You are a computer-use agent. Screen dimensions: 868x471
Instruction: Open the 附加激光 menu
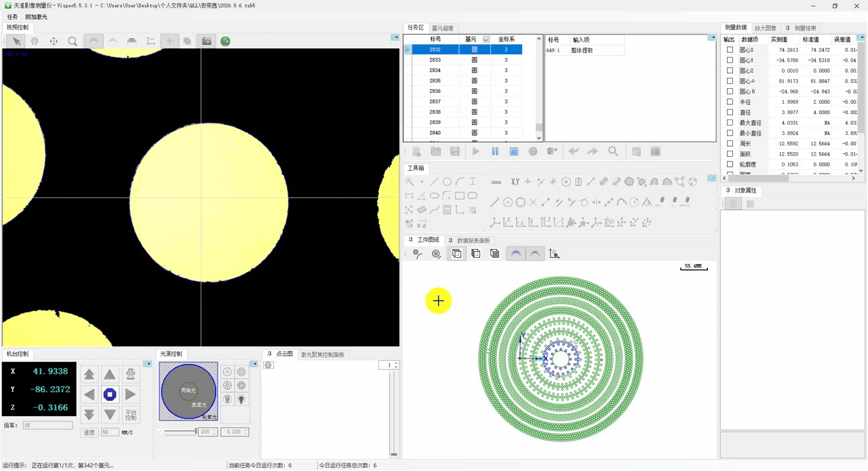[x=36, y=16]
